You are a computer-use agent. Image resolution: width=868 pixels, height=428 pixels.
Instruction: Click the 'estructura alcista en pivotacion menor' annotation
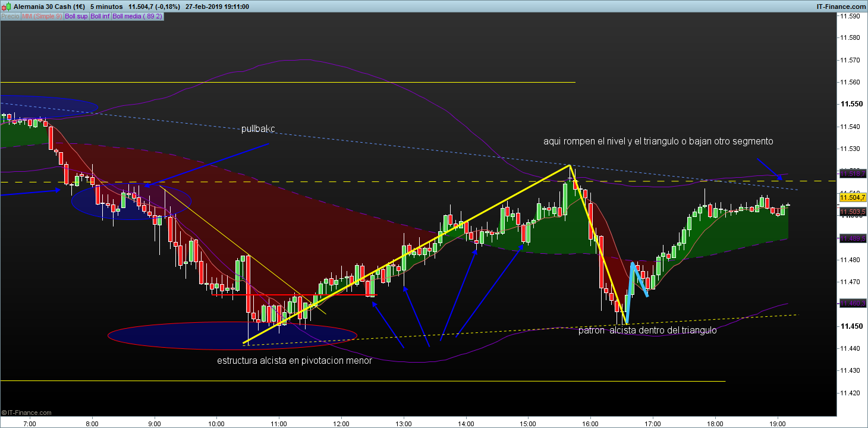click(294, 360)
